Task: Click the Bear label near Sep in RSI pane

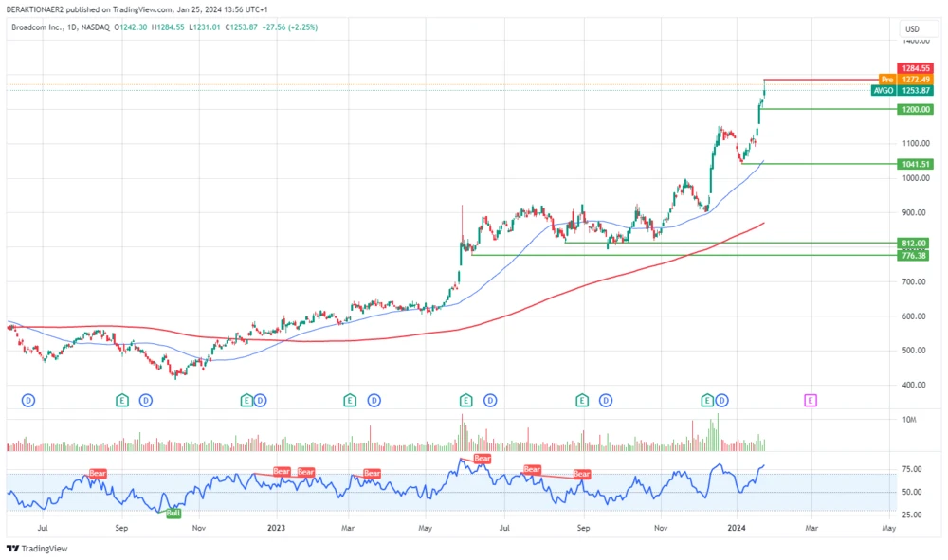Action: click(581, 474)
